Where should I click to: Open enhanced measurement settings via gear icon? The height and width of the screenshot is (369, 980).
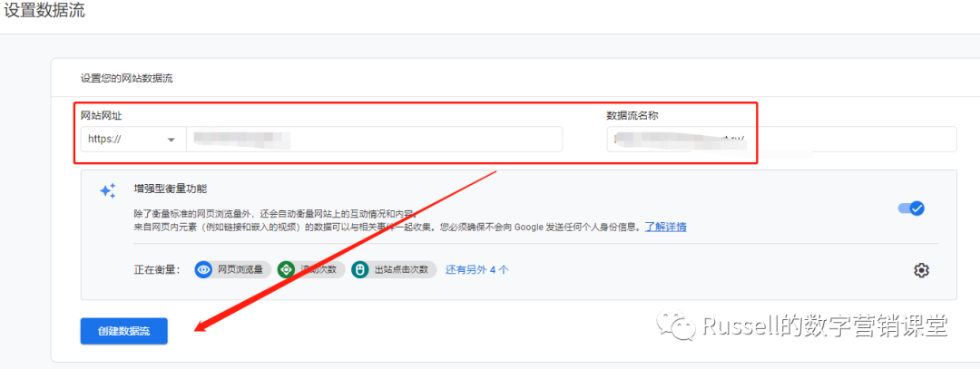click(922, 270)
